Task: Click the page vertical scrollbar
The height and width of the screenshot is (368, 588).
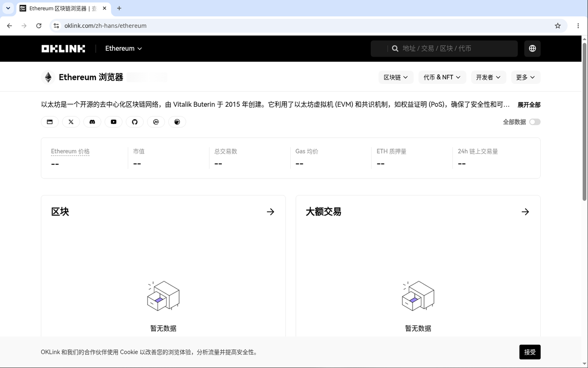Action: [x=585, y=121]
